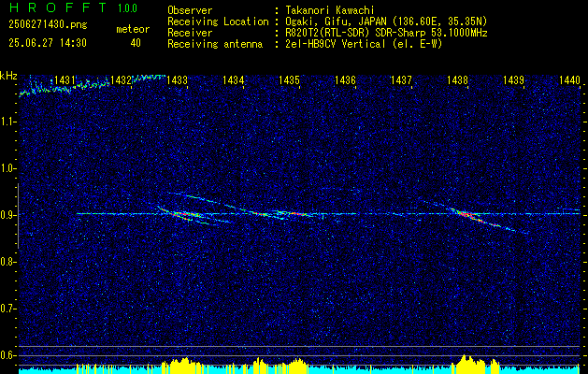Select the filename 2506271430.png
Screen dimensions: 588x374
click(48, 25)
